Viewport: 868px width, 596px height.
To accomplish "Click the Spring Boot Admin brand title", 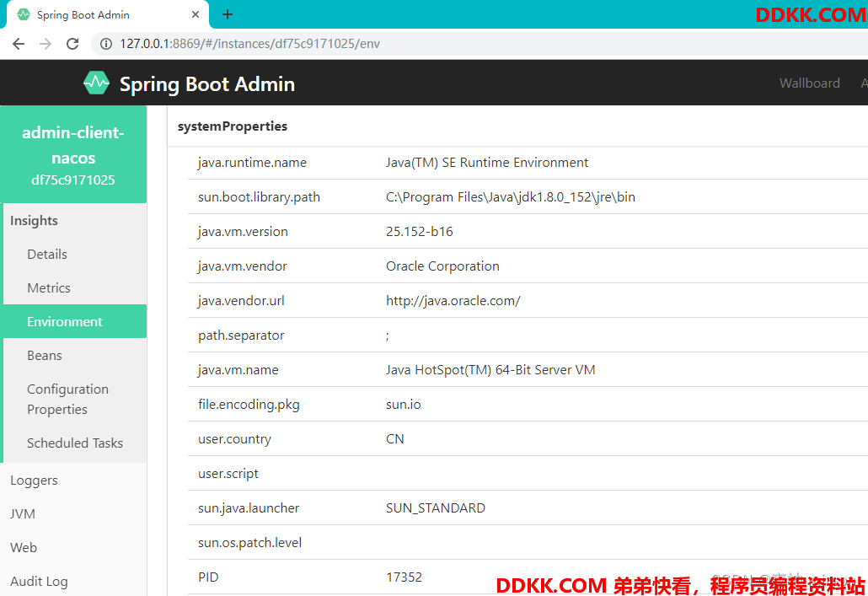I will [x=207, y=84].
